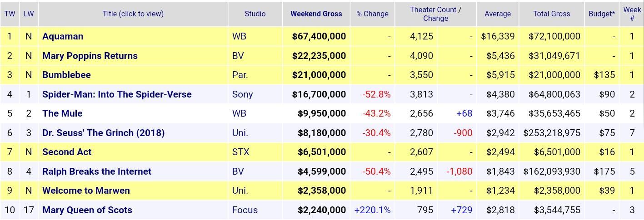Open the Second Act title link
Screen dimensions: 644x220
(67, 152)
